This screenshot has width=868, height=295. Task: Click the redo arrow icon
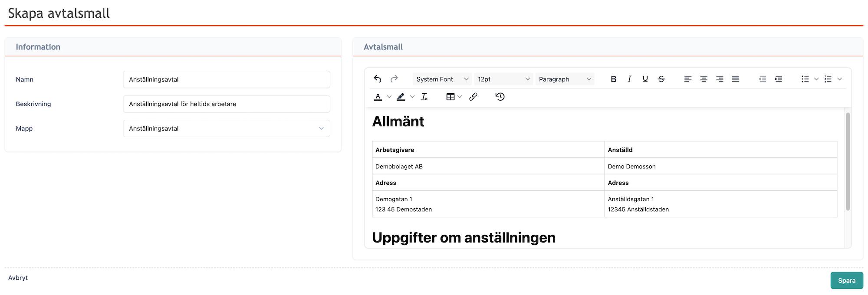click(x=394, y=79)
